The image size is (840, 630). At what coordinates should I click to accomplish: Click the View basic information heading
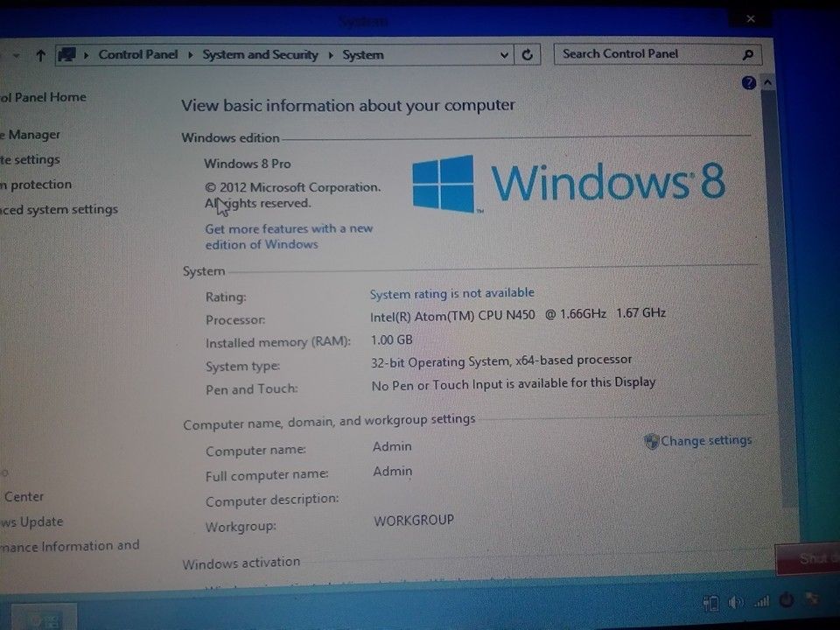click(347, 106)
